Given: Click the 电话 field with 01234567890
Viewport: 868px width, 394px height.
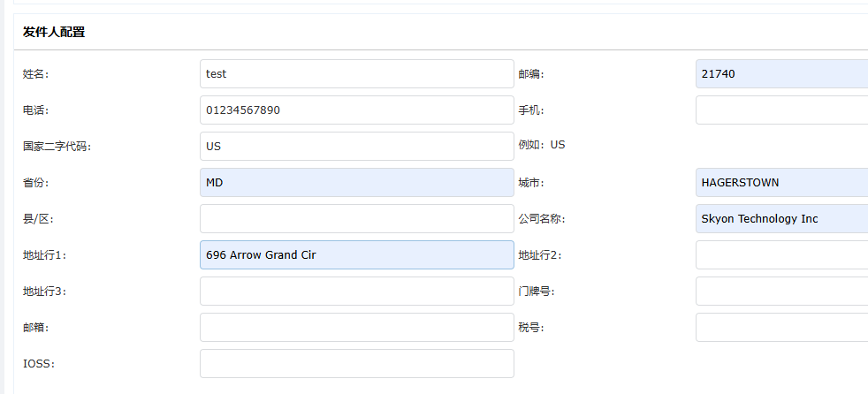Looking at the screenshot, I should 356,110.
